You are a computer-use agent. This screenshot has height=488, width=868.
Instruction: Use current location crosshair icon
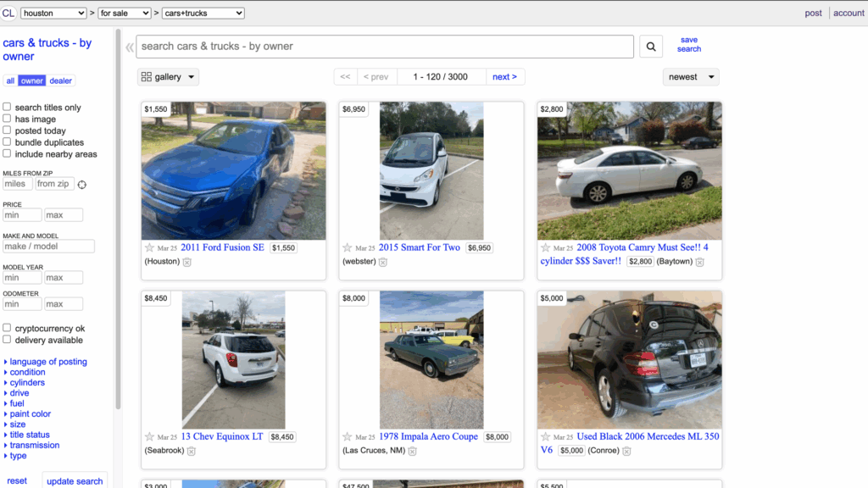(82, 185)
